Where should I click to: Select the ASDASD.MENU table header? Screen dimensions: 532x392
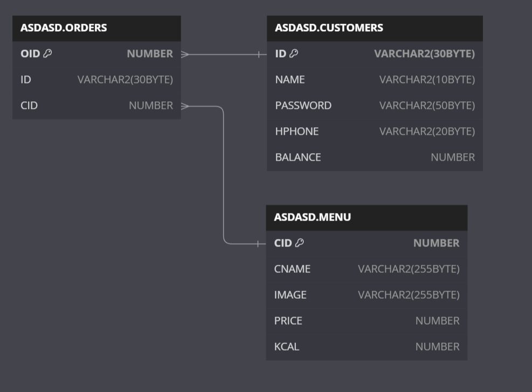[366, 217]
